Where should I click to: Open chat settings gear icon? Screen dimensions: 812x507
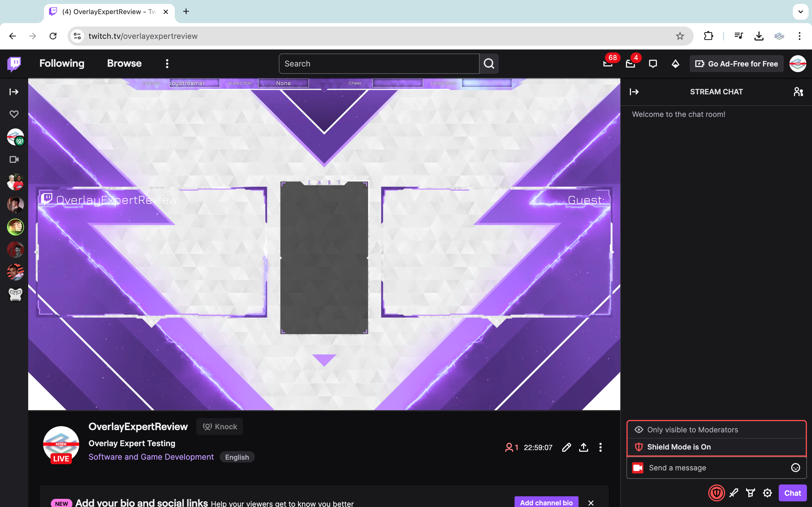767,493
